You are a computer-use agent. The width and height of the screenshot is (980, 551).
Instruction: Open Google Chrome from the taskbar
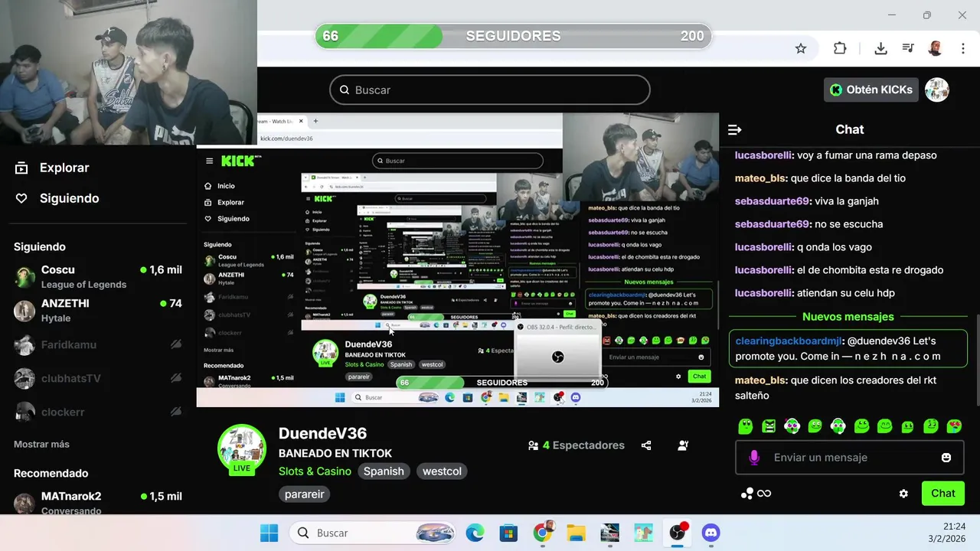[542, 533]
